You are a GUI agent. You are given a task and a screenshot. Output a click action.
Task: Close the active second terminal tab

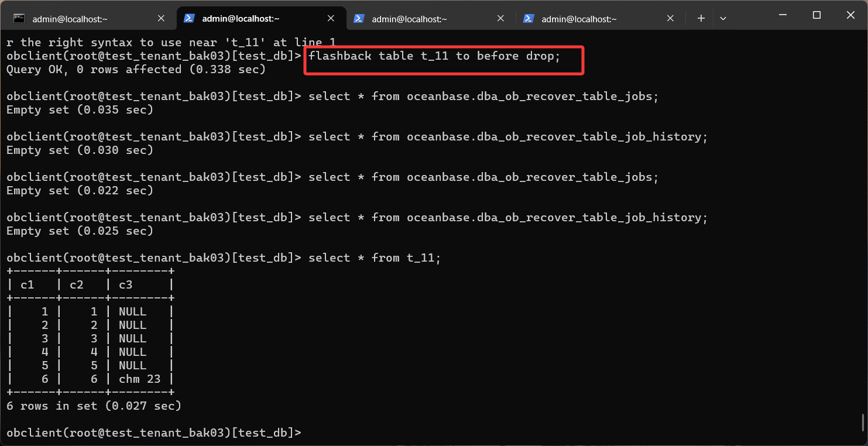(x=331, y=18)
